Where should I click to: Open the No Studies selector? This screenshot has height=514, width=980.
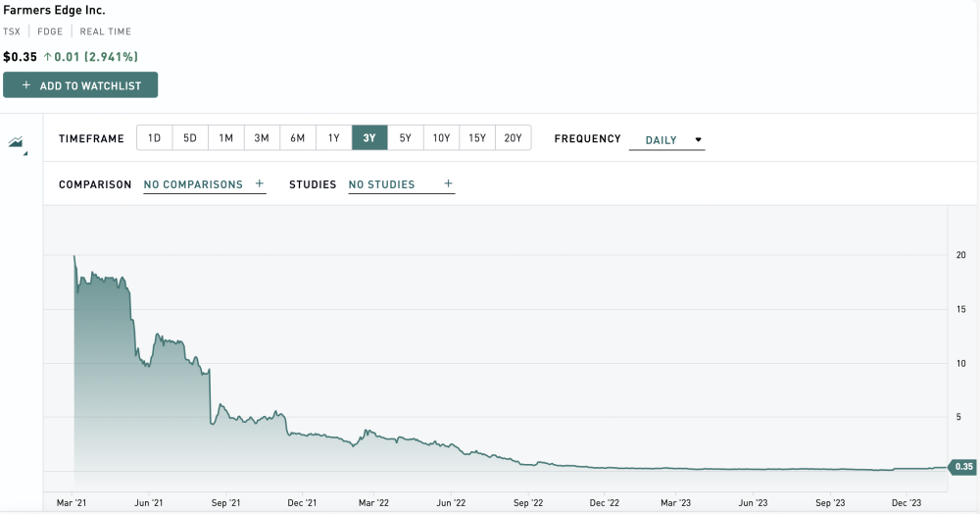click(401, 184)
